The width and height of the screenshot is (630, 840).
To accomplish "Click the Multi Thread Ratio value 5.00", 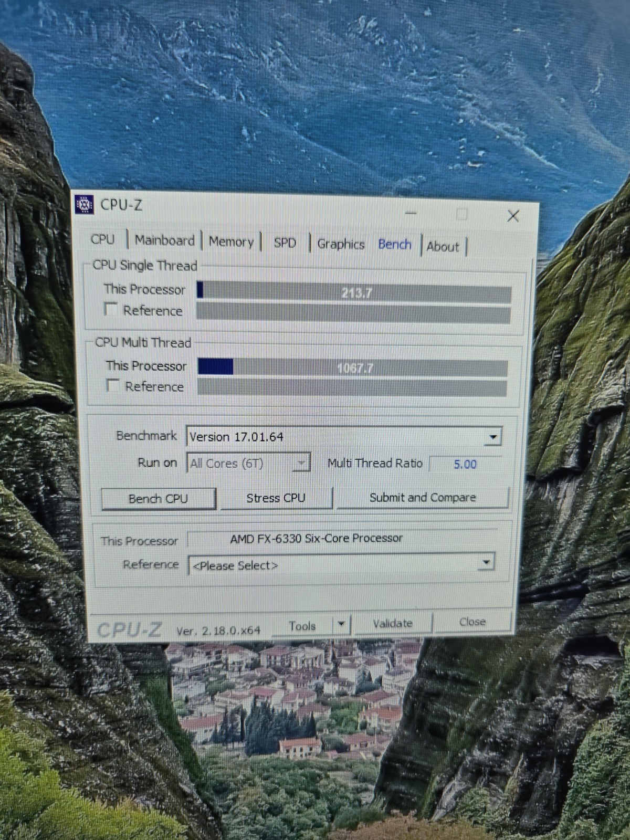I will click(x=465, y=464).
